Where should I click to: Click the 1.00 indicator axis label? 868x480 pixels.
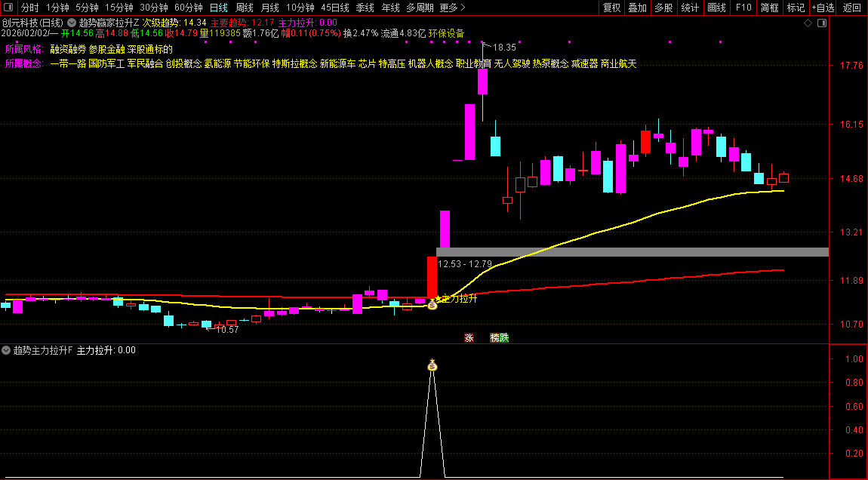tap(854, 359)
